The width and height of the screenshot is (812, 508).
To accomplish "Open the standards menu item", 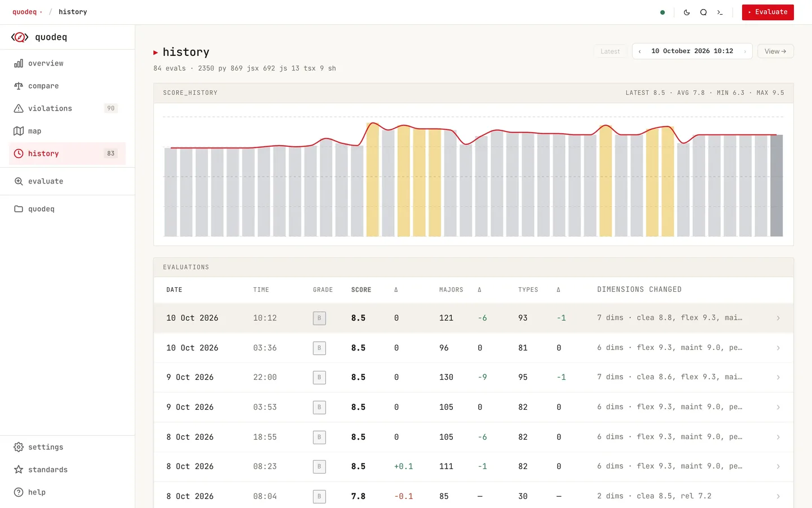I will coord(68,470).
